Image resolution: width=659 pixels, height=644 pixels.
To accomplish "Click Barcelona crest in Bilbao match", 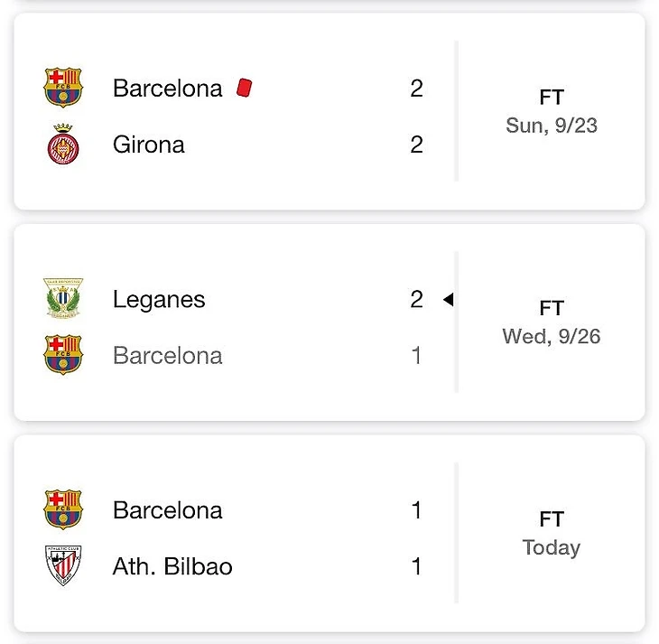I will coord(63,509).
